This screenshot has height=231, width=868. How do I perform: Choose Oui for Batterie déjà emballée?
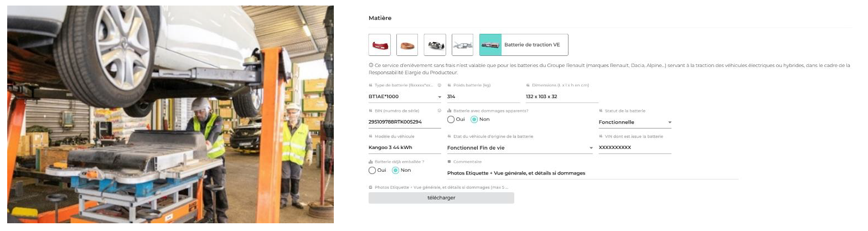373,170
